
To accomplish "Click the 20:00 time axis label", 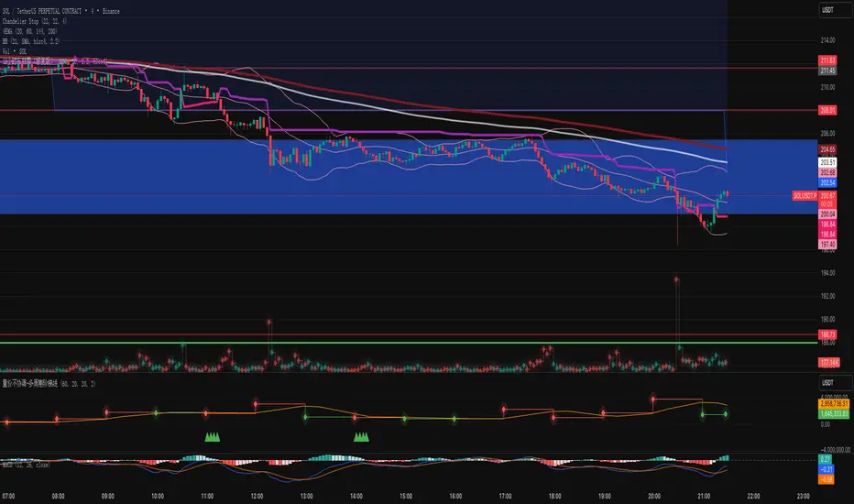I will click(654, 496).
